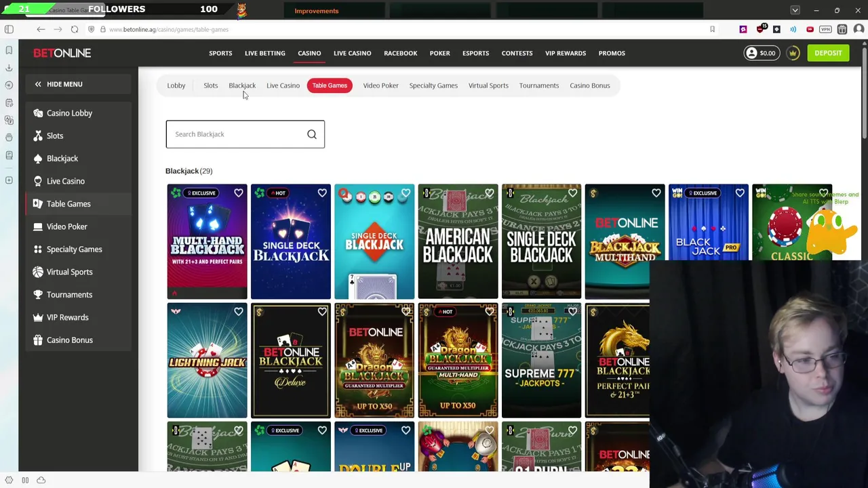This screenshot has height=488, width=868.
Task: Open the LIVE BETTING top menu
Action: click(x=264, y=53)
